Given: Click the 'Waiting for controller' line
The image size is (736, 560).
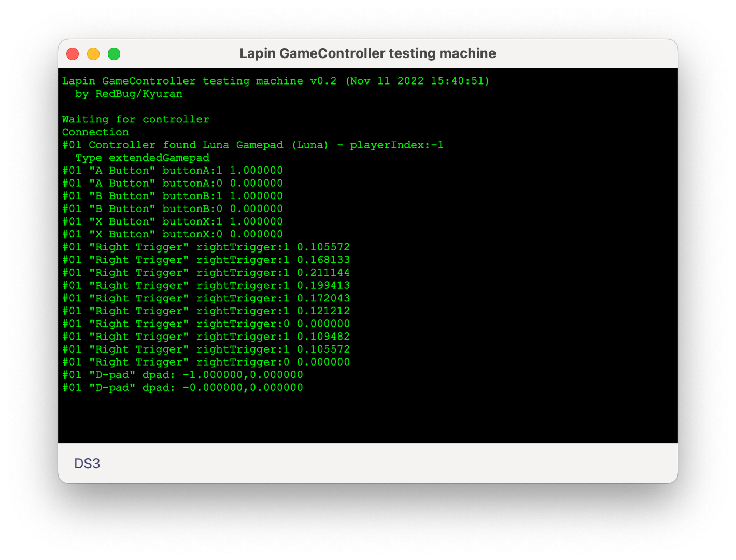Looking at the screenshot, I should (x=136, y=120).
